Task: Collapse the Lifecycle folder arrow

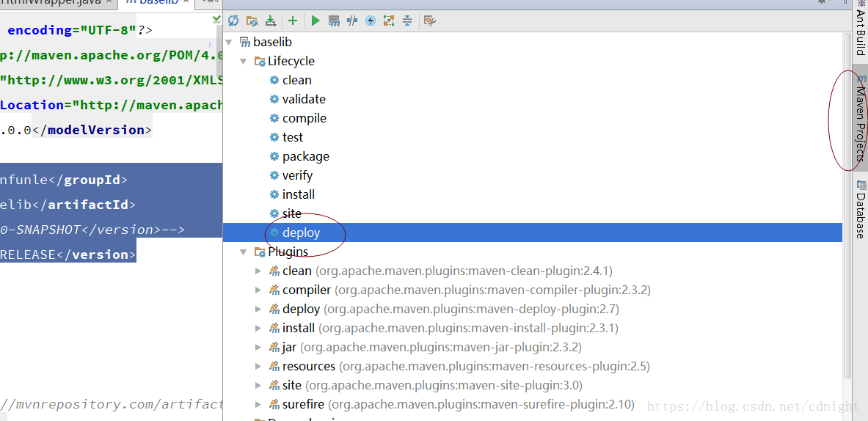Action: tap(244, 61)
